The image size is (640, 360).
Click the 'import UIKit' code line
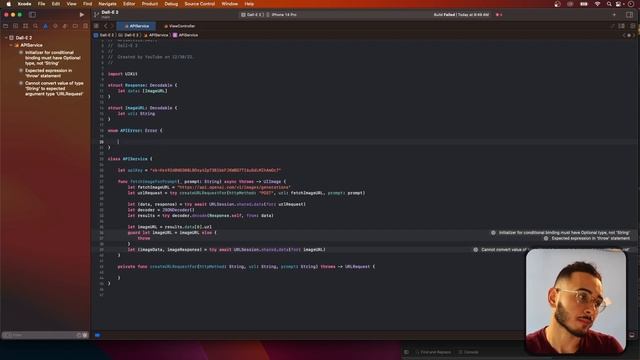pos(122,74)
